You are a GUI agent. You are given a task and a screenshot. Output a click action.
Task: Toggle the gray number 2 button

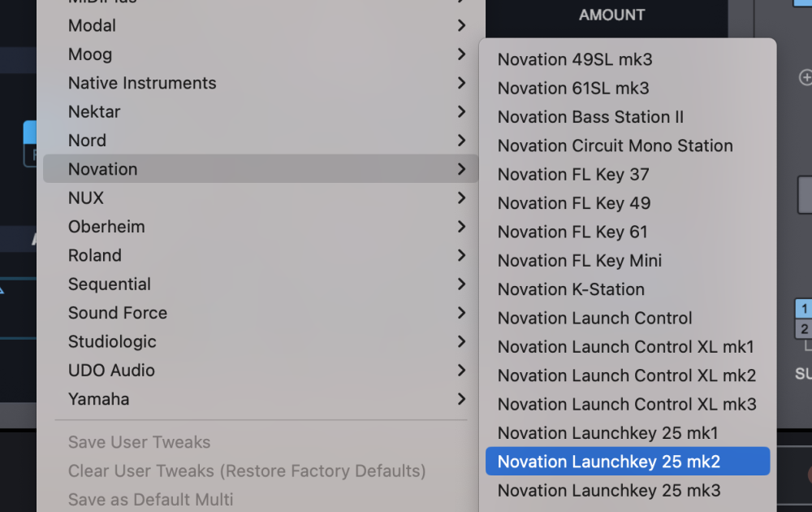click(804, 329)
